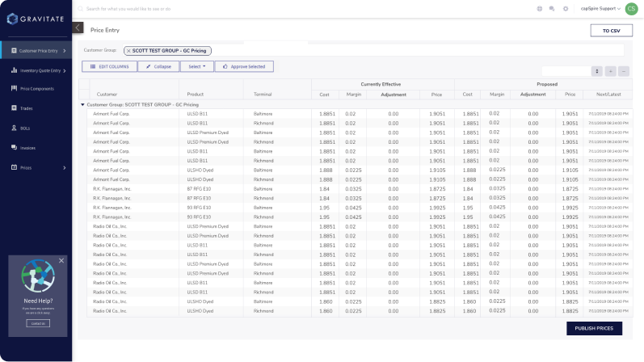Open settings gear in top bar

coord(565,8)
